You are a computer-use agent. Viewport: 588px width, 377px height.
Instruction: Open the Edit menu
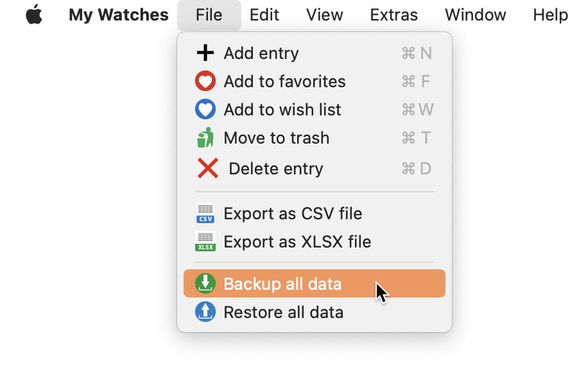click(x=264, y=15)
